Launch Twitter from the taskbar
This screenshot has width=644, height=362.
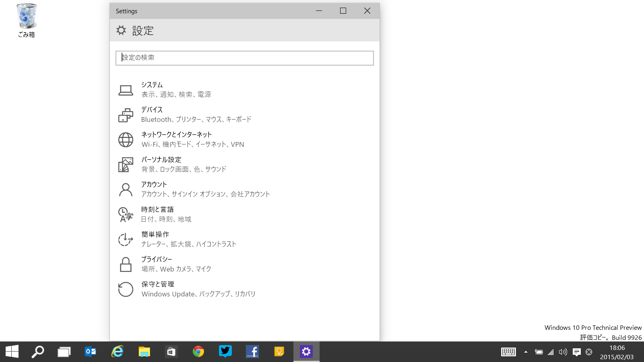point(225,352)
